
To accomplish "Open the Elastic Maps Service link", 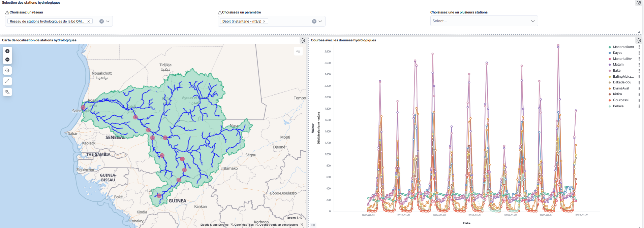I will point(214,225).
